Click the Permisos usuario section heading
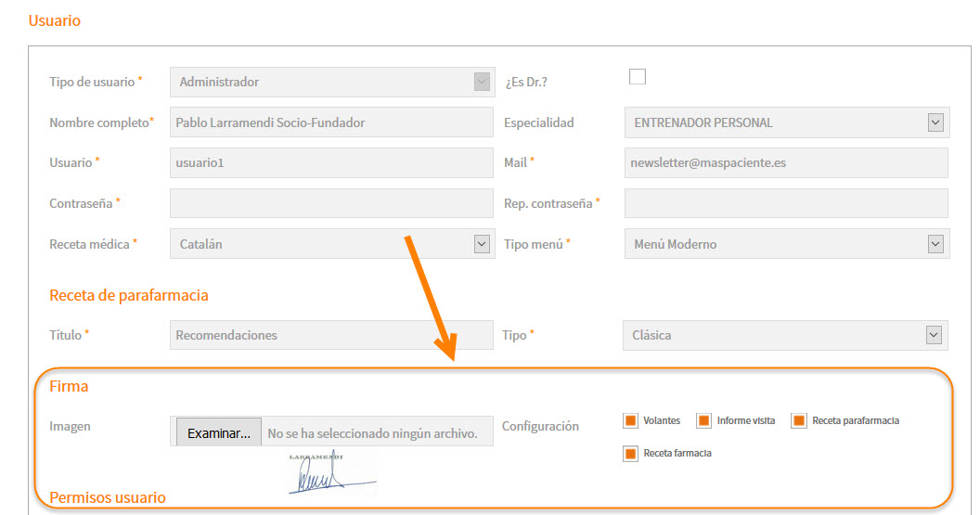Image resolution: width=980 pixels, height=515 pixels. (108, 497)
